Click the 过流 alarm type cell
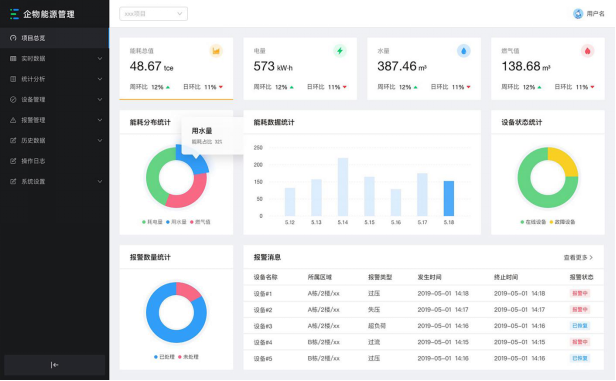This screenshot has width=616, height=381. [374, 342]
